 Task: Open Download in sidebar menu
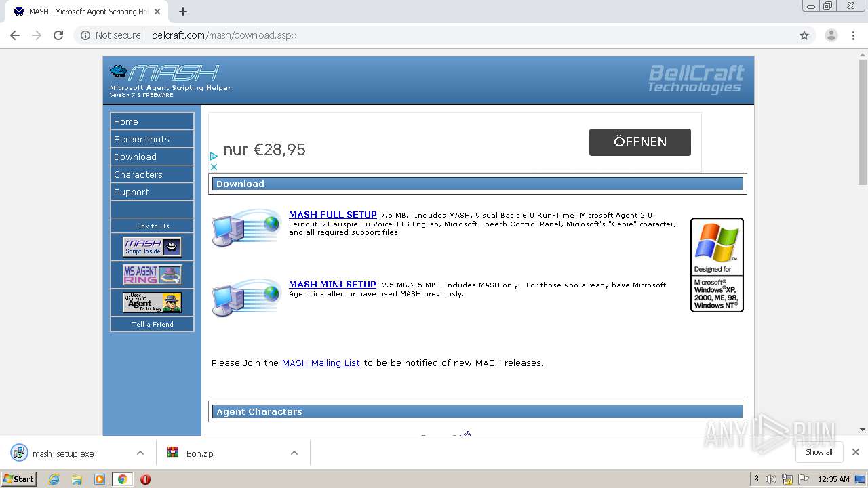click(152, 157)
